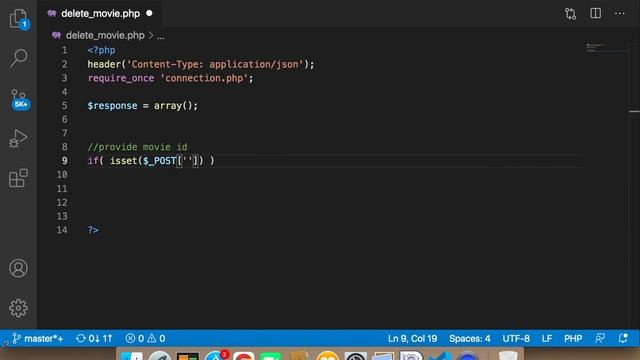The height and width of the screenshot is (360, 640).
Task: Click the <?php opening tag on line 1
Action: click(101, 50)
